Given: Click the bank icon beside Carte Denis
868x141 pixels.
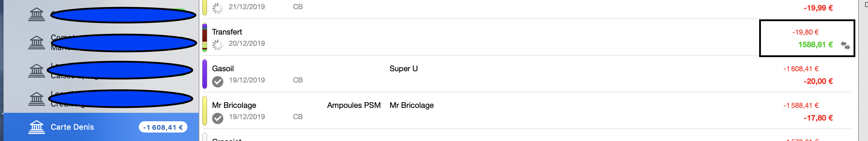Looking at the screenshot, I should (37, 127).
